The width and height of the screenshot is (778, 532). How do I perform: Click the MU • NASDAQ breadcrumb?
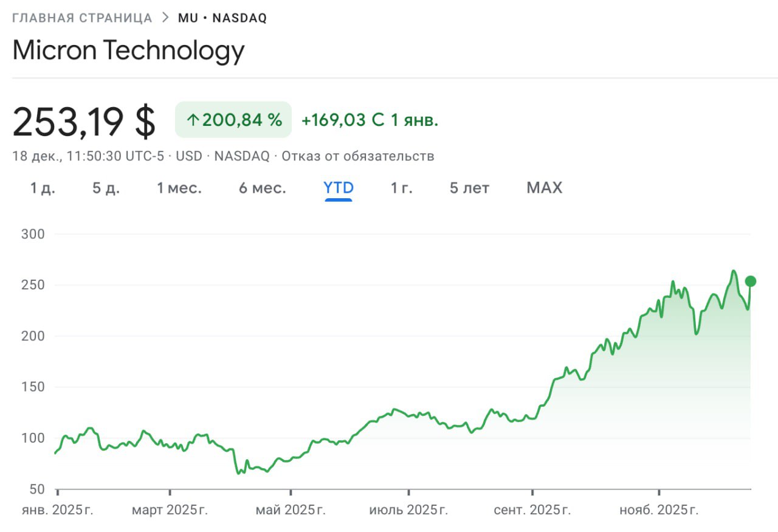(x=222, y=18)
